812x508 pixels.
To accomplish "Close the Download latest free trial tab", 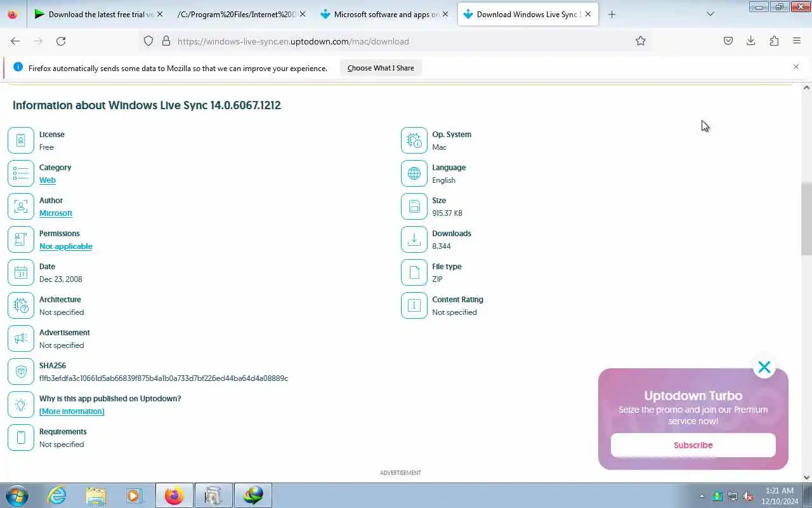I will tap(159, 14).
